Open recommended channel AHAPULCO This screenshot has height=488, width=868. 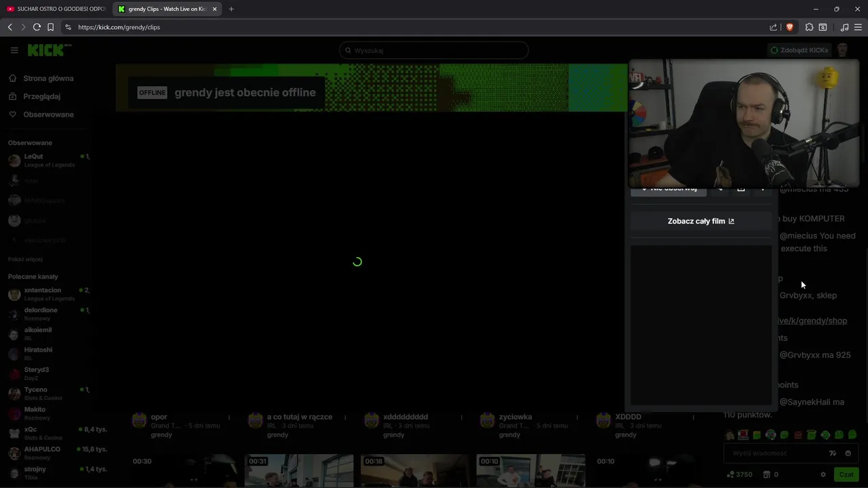[47, 453]
